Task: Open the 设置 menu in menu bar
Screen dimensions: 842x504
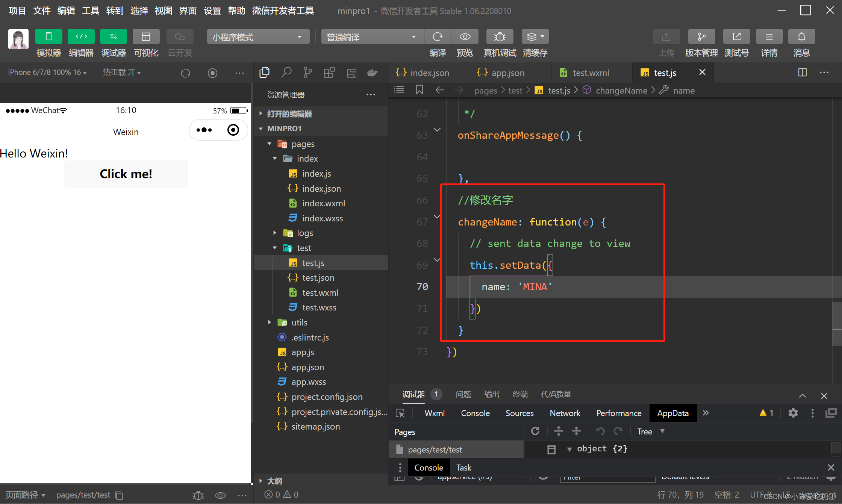Action: click(212, 11)
